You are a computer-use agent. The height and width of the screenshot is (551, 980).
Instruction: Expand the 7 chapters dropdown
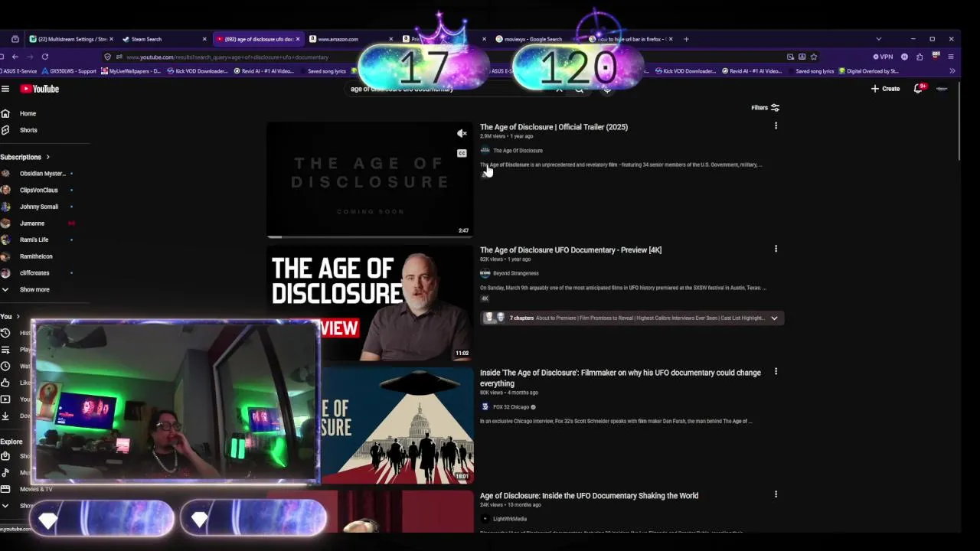click(774, 318)
